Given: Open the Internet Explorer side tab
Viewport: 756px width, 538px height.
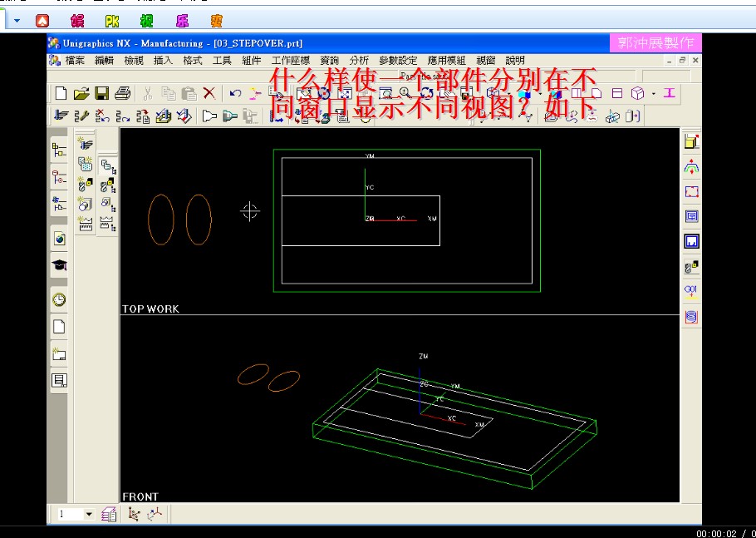Looking at the screenshot, I should (59, 239).
